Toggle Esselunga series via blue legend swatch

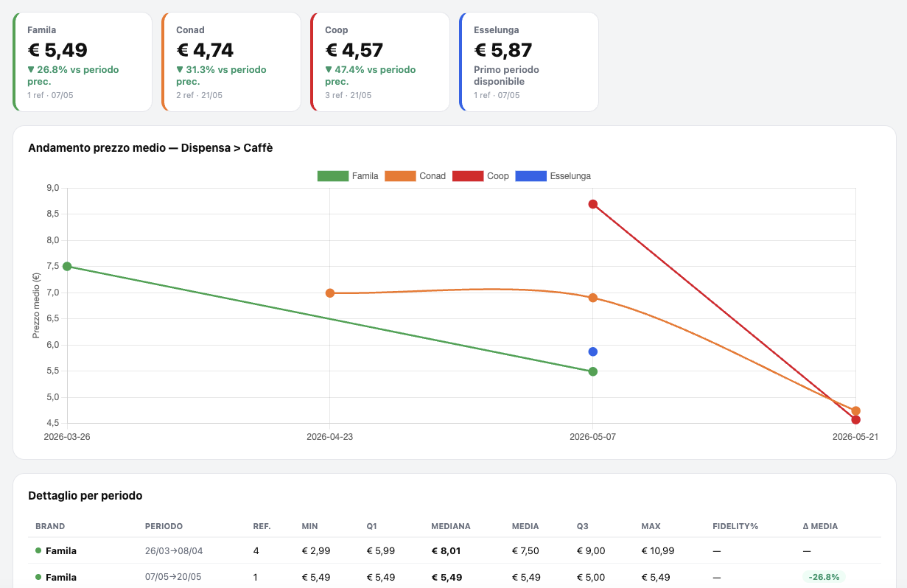531,176
